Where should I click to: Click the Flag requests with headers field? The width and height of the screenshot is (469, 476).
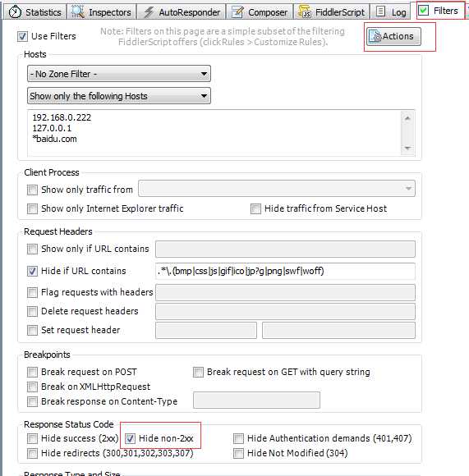tap(285, 293)
